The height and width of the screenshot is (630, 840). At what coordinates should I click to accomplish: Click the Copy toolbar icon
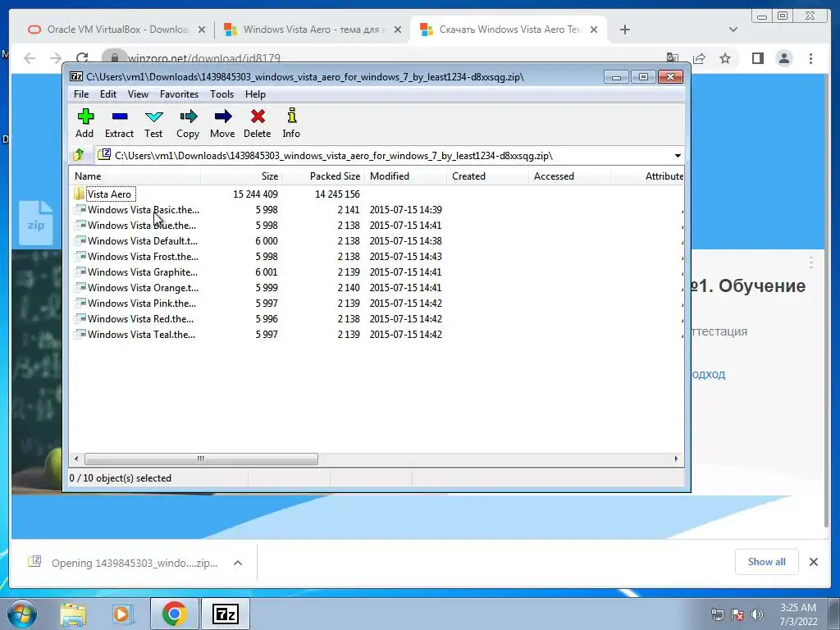[x=188, y=116]
